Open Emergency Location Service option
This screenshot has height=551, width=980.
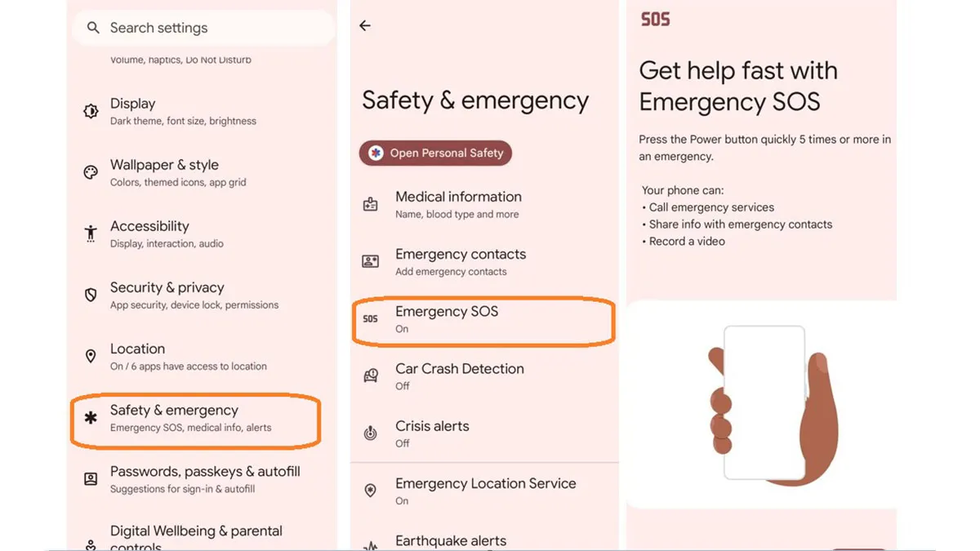click(484, 491)
